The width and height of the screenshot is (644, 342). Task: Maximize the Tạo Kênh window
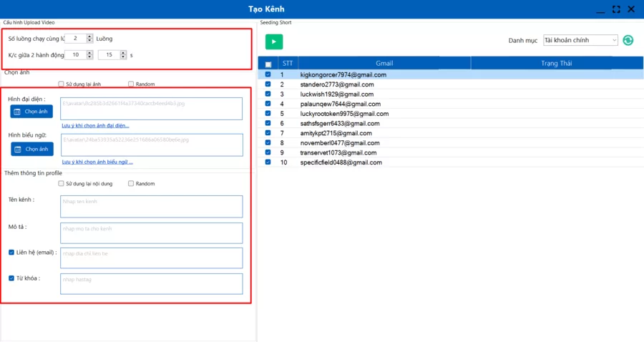click(616, 9)
